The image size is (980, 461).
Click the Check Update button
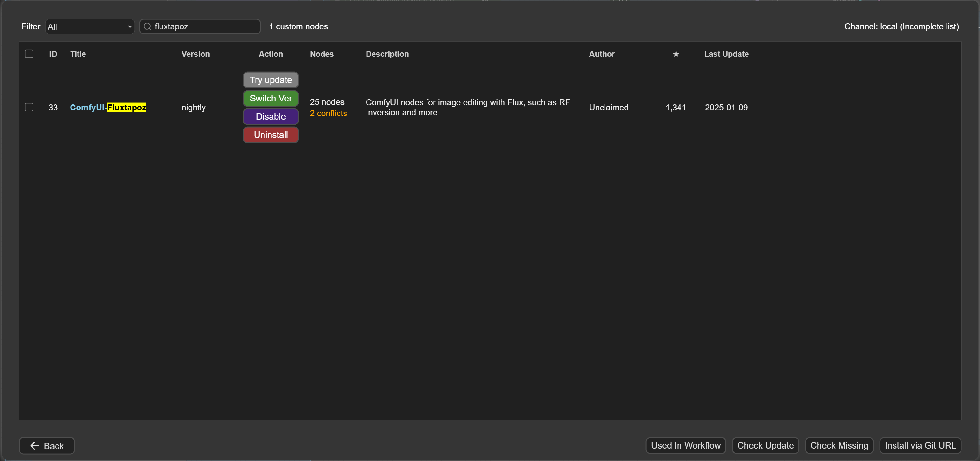(765, 446)
